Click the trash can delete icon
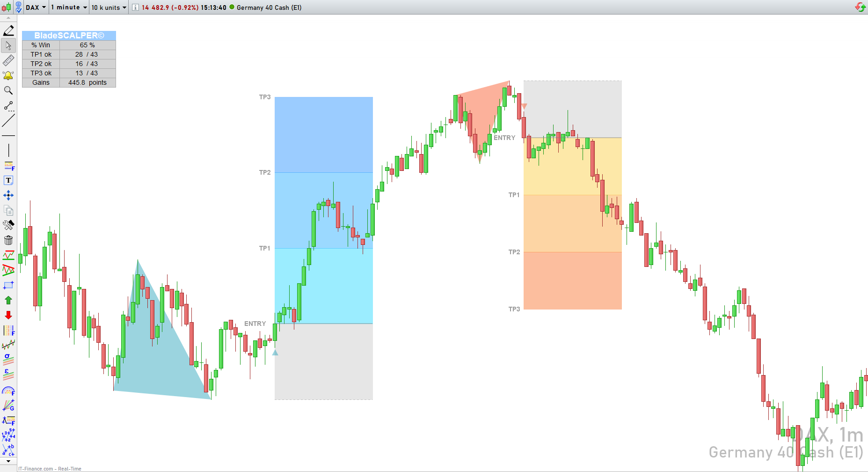The height and width of the screenshot is (472, 868). 8,241
